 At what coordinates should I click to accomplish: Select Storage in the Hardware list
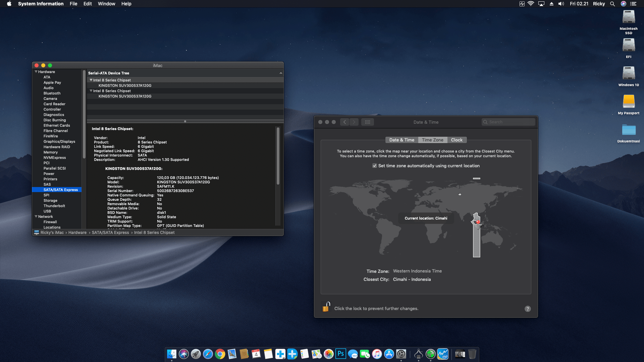point(50,200)
